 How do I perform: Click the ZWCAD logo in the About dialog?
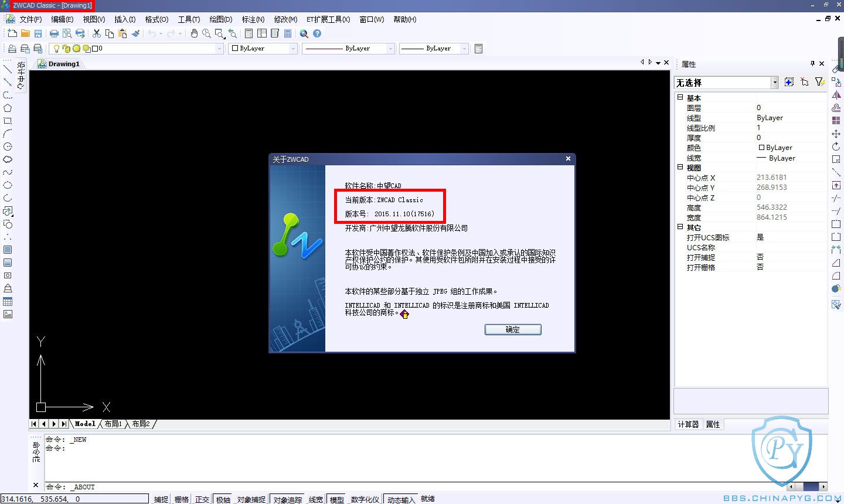pos(297,236)
